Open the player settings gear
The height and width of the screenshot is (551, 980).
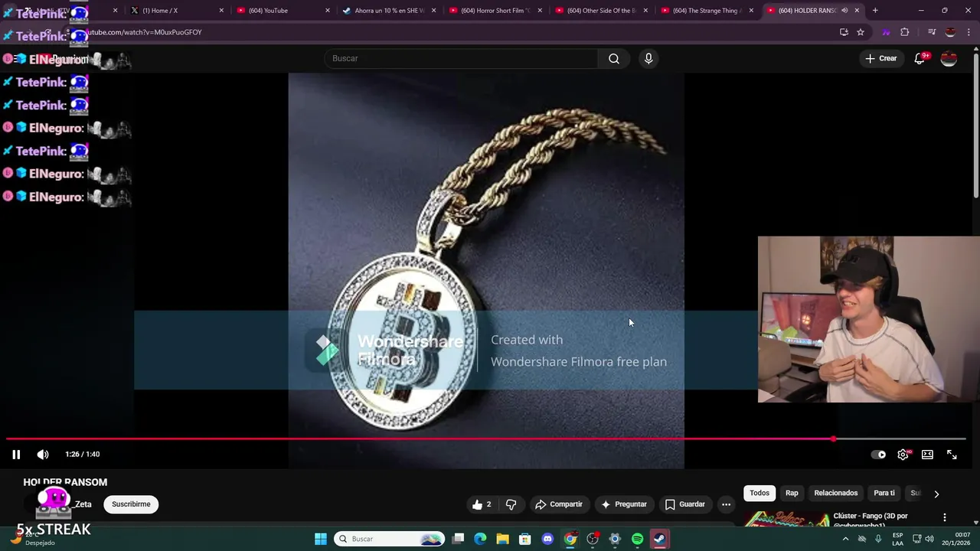point(903,455)
